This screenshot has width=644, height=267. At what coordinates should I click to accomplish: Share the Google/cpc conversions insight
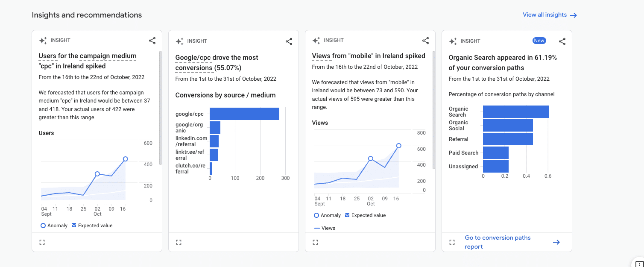(289, 41)
